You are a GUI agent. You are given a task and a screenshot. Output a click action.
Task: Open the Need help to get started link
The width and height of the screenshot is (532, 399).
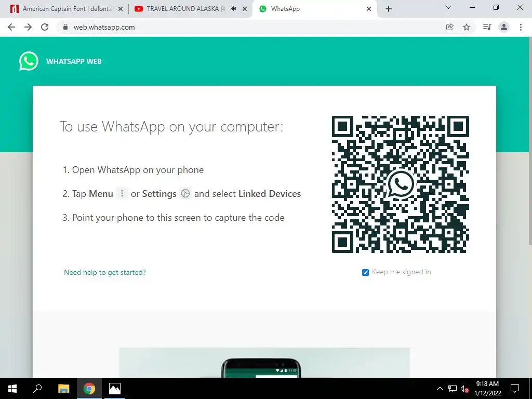point(105,272)
